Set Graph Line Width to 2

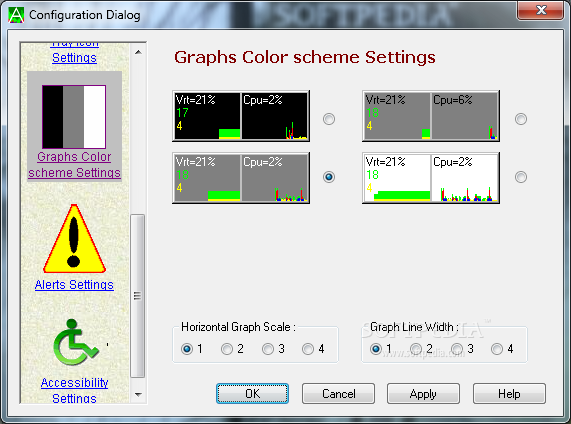[x=416, y=349]
